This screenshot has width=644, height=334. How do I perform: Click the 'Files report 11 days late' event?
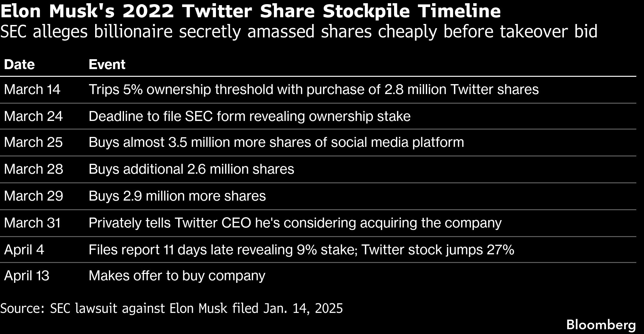(301, 250)
